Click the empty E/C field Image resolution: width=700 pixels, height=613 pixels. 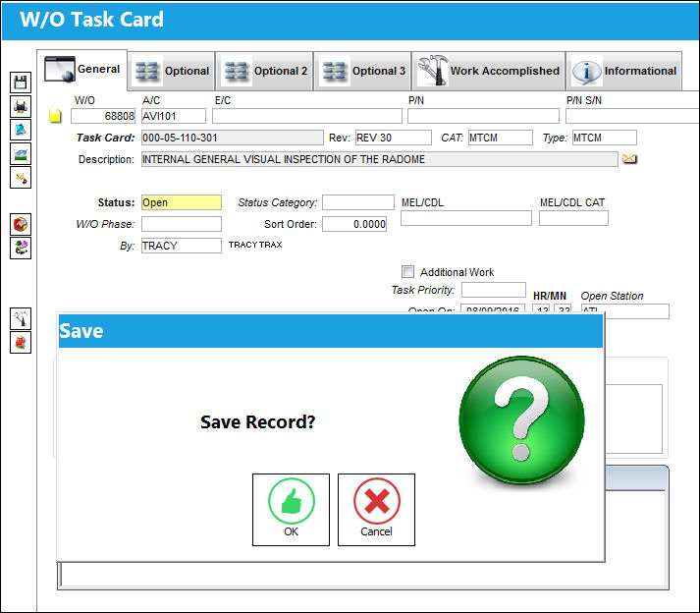pyautogui.click(x=307, y=116)
